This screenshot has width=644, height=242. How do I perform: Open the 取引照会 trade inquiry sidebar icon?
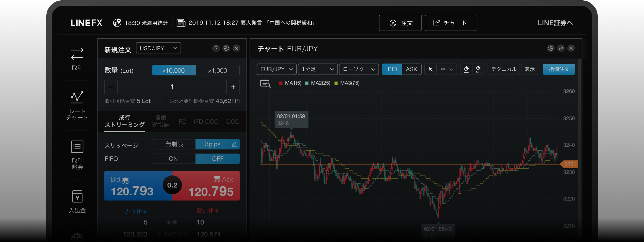(x=77, y=155)
